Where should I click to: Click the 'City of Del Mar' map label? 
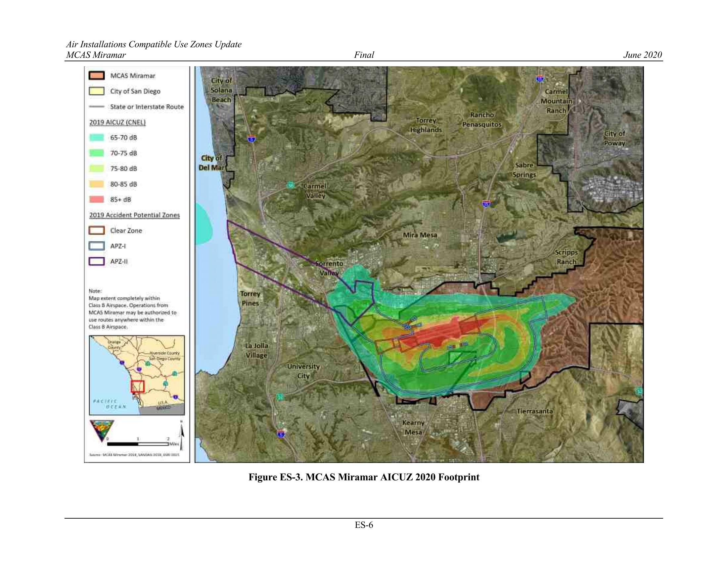(x=212, y=163)
